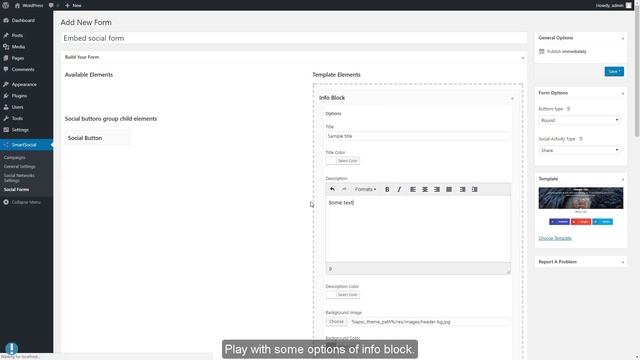This screenshot has width=640, height=360.
Task: Open Buttons type dropdown
Action: 580,120
